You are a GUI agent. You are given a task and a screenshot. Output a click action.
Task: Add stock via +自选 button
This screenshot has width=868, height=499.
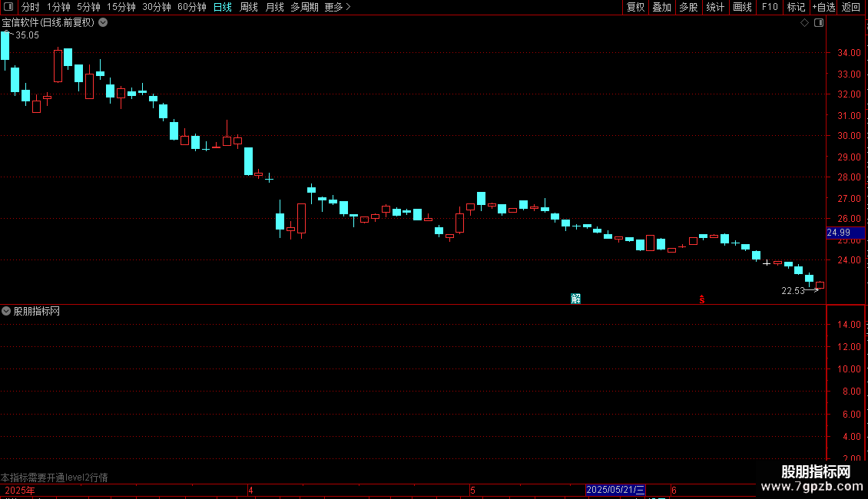click(x=823, y=7)
